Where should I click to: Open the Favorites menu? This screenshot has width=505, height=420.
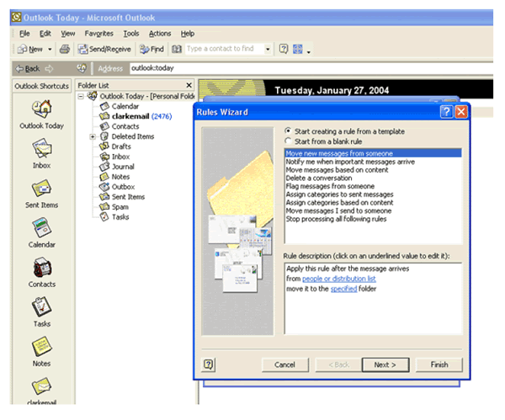(98, 34)
